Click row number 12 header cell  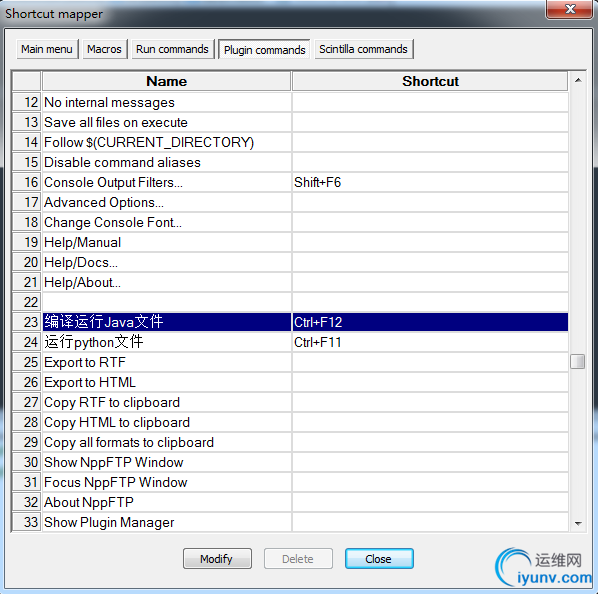tap(27, 103)
